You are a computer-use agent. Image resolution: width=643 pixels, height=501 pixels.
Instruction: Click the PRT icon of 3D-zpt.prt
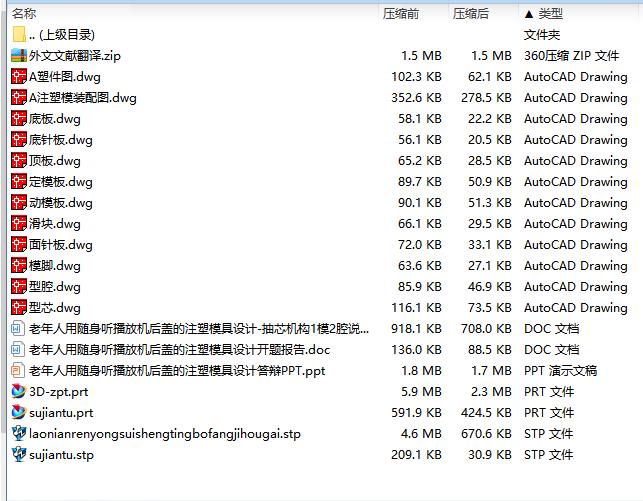[19, 392]
